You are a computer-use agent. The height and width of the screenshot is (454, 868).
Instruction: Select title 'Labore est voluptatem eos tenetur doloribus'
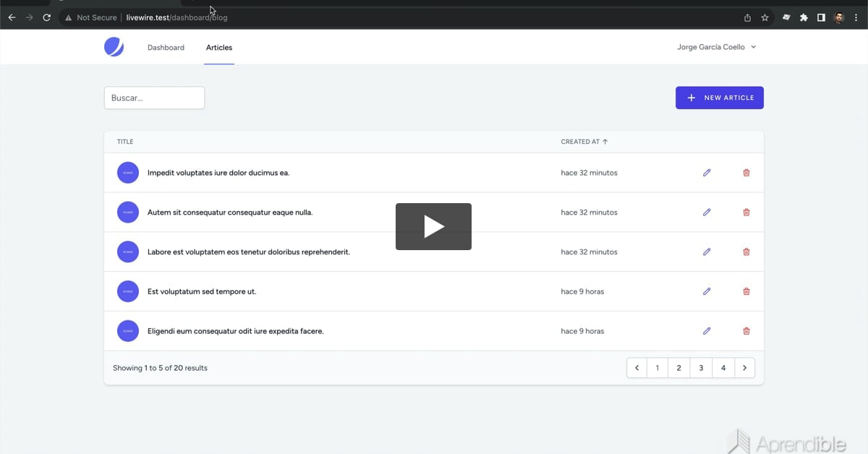click(249, 252)
